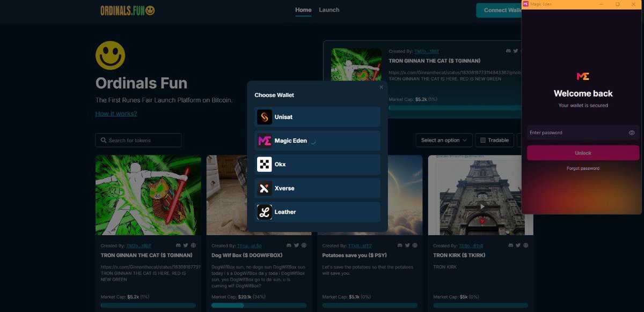Image resolution: width=644 pixels, height=312 pixels.
Task: Open creator link on TRON GINNAN list card
Action: point(138,246)
